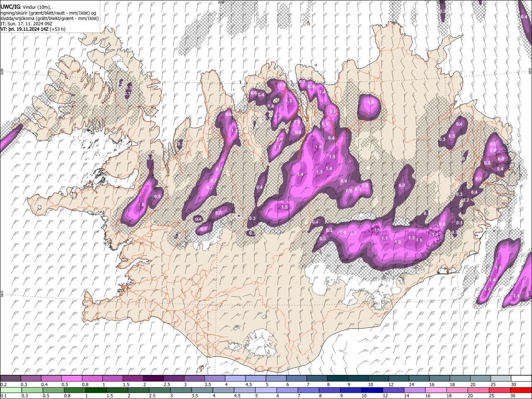This screenshot has width=532, height=399.
Task: Select the medium blue 8 rain legend swatch
Action: tap(330, 390)
